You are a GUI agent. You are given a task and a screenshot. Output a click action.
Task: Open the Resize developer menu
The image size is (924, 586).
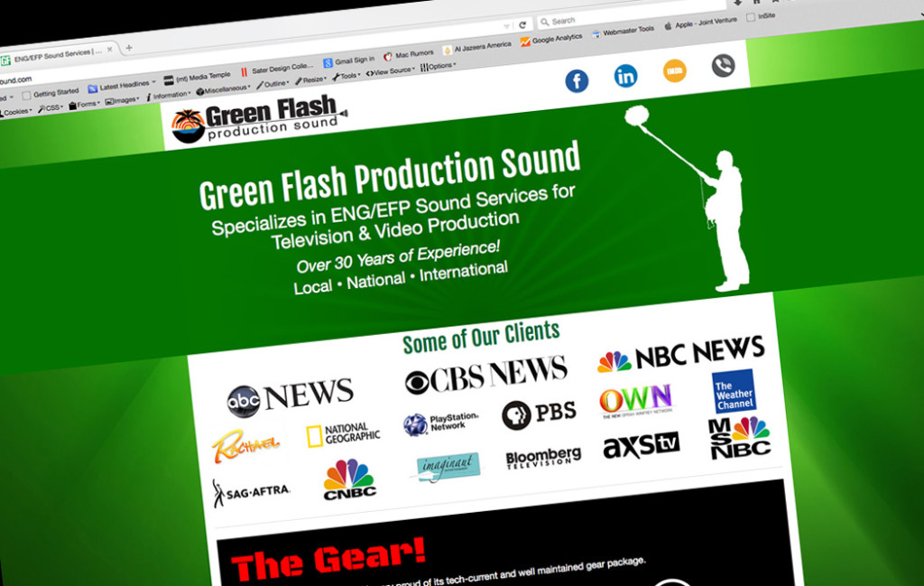(x=310, y=79)
